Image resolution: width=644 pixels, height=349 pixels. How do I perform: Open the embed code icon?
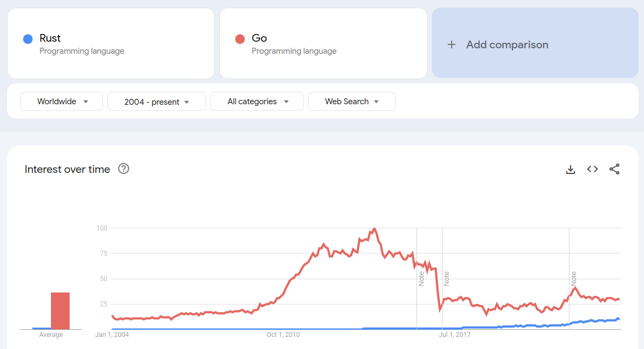[x=592, y=170]
